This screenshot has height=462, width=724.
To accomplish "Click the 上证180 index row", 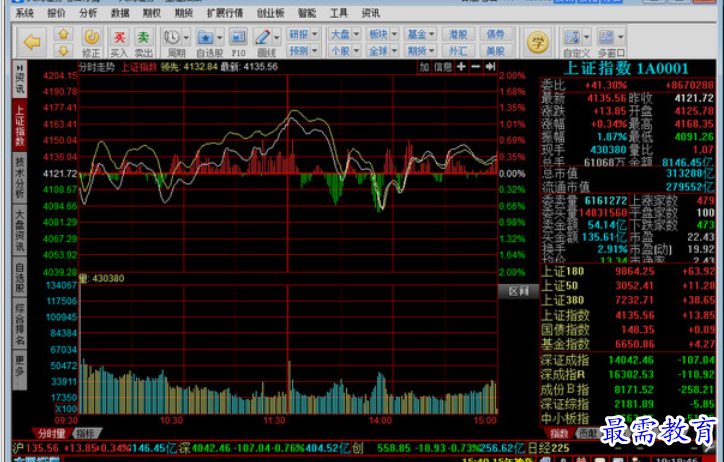I will coord(628,271).
